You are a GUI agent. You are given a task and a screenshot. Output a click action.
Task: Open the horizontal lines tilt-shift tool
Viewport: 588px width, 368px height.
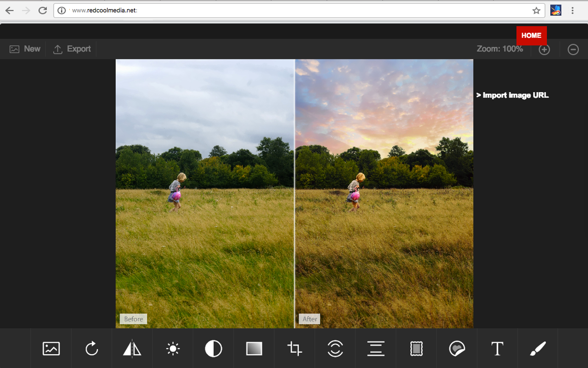tap(376, 349)
